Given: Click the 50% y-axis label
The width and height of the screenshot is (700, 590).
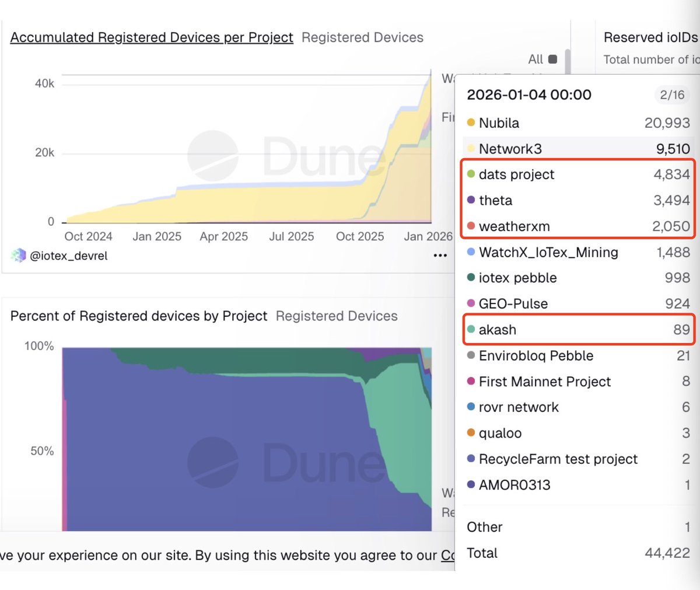Looking at the screenshot, I should pyautogui.click(x=42, y=451).
